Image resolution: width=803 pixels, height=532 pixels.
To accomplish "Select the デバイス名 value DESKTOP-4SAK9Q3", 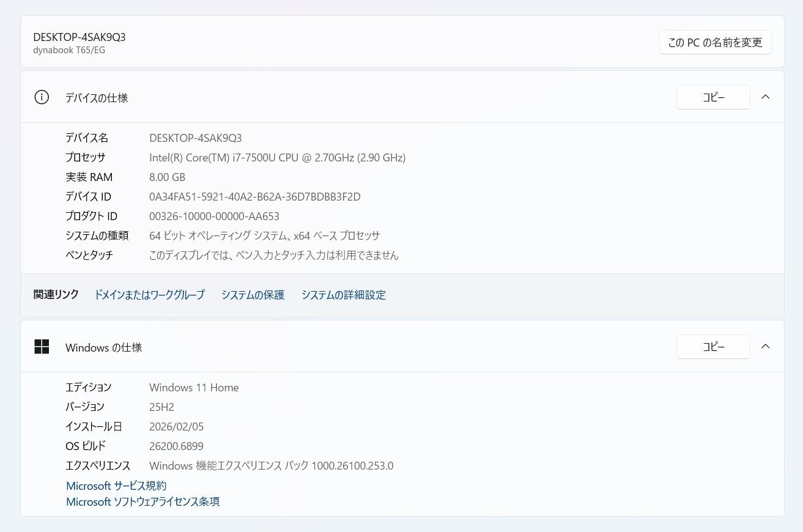I will [x=195, y=138].
